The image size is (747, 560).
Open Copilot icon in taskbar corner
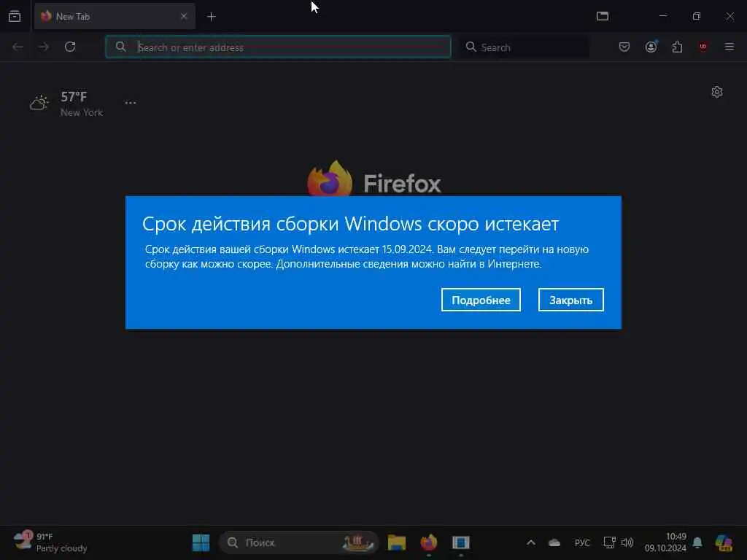(x=724, y=542)
